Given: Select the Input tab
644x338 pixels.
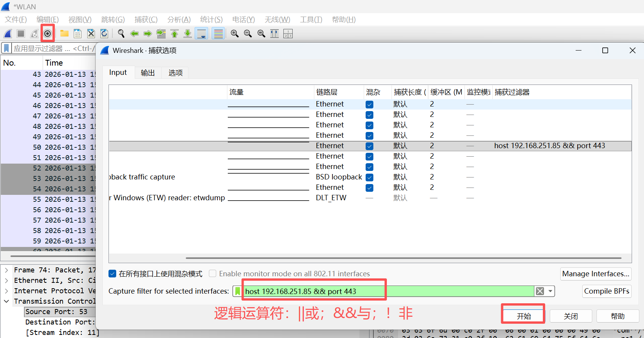Looking at the screenshot, I should click(x=118, y=73).
